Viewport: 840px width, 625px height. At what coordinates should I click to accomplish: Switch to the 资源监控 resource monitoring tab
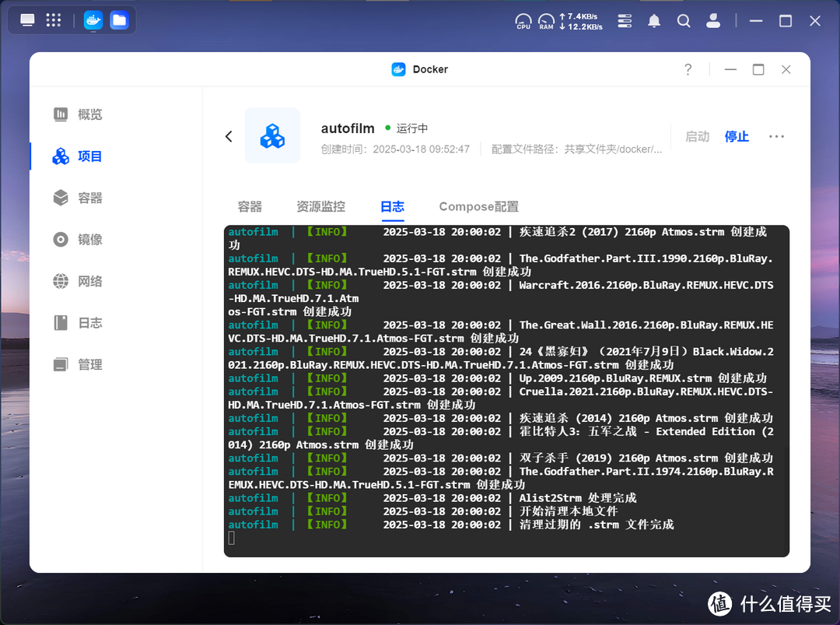pos(320,206)
